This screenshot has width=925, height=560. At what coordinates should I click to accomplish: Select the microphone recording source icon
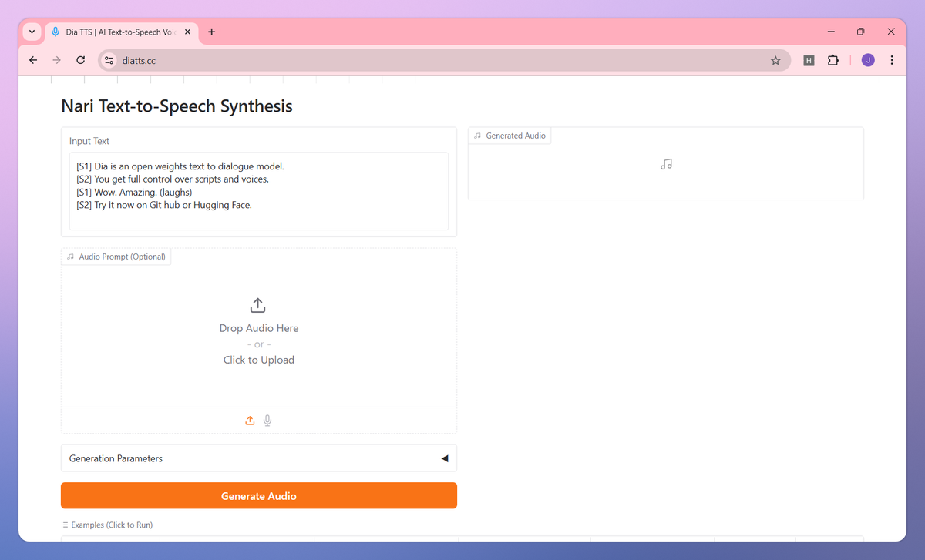267,421
